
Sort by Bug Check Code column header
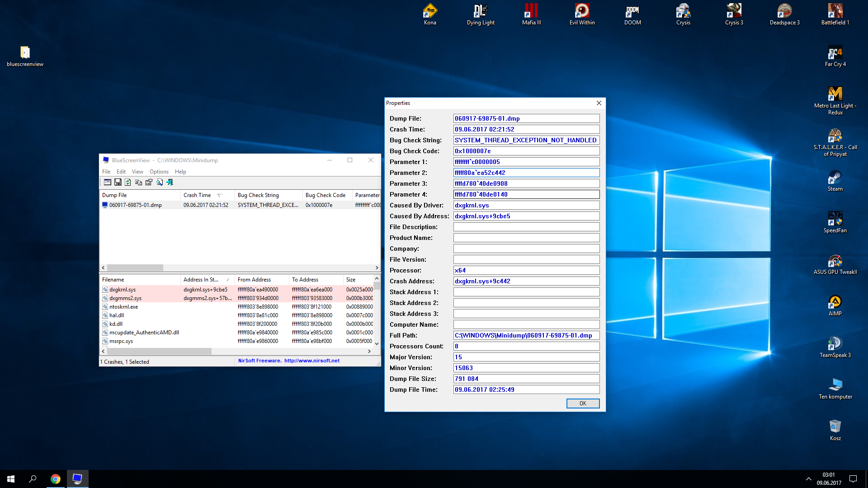pyautogui.click(x=327, y=195)
